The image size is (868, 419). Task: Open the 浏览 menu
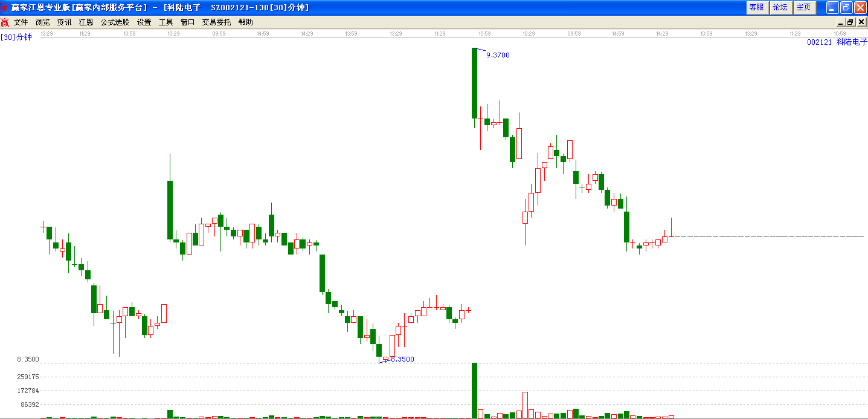43,22
